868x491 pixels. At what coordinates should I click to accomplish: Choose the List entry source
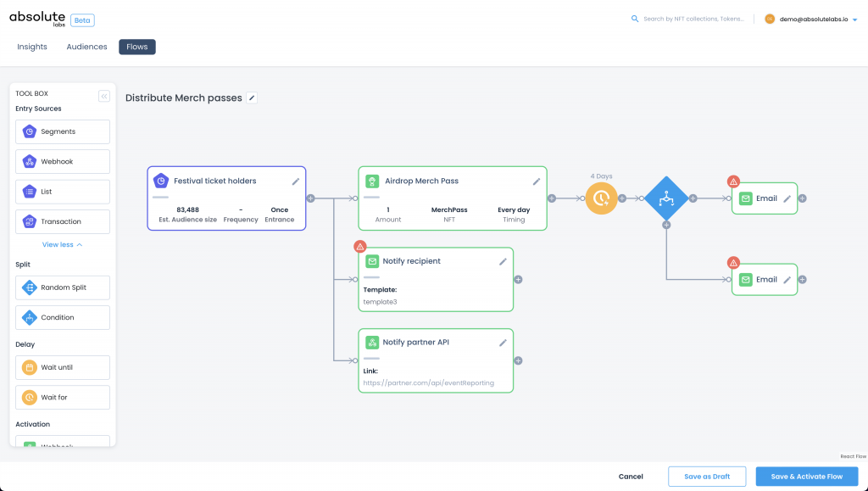[63, 192]
